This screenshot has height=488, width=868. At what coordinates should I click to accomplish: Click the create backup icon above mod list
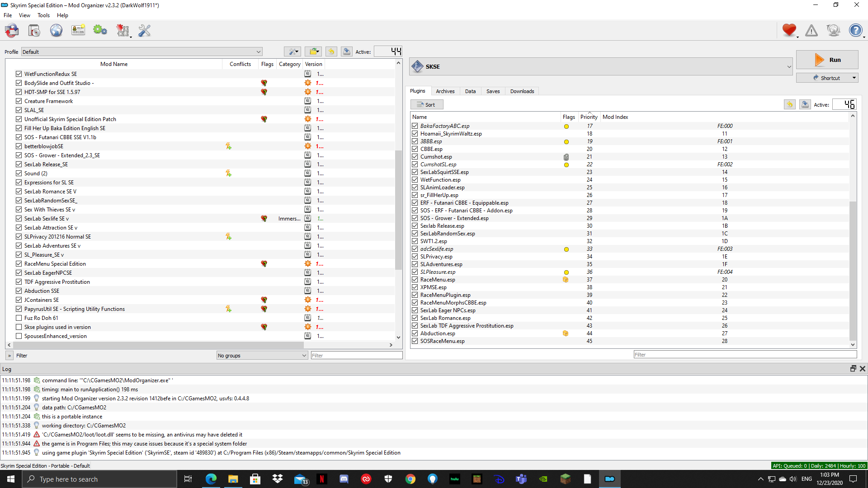347,52
